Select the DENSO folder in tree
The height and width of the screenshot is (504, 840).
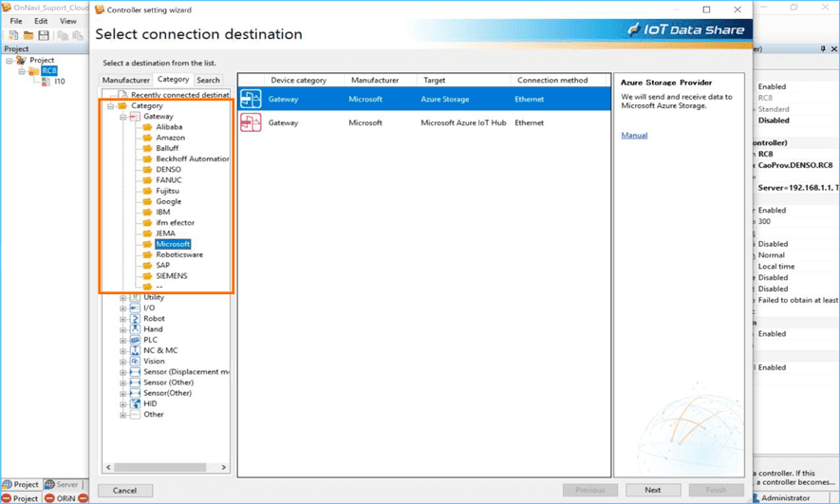pos(168,169)
